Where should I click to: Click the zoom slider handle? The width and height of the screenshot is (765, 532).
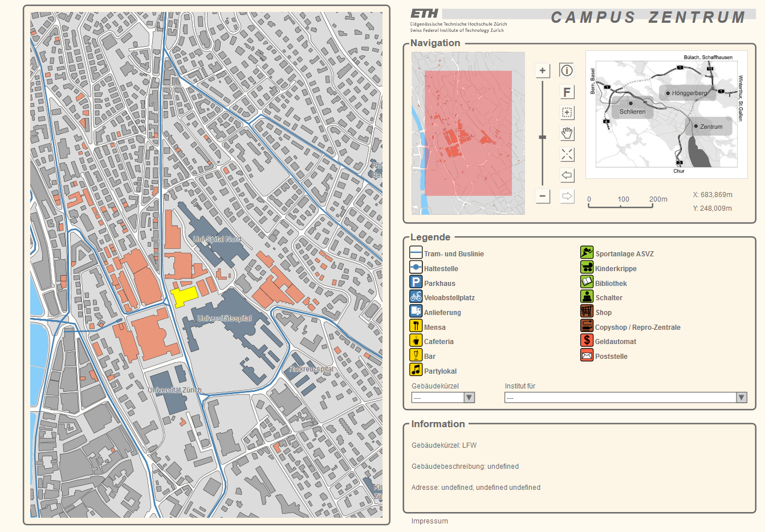[542, 137]
